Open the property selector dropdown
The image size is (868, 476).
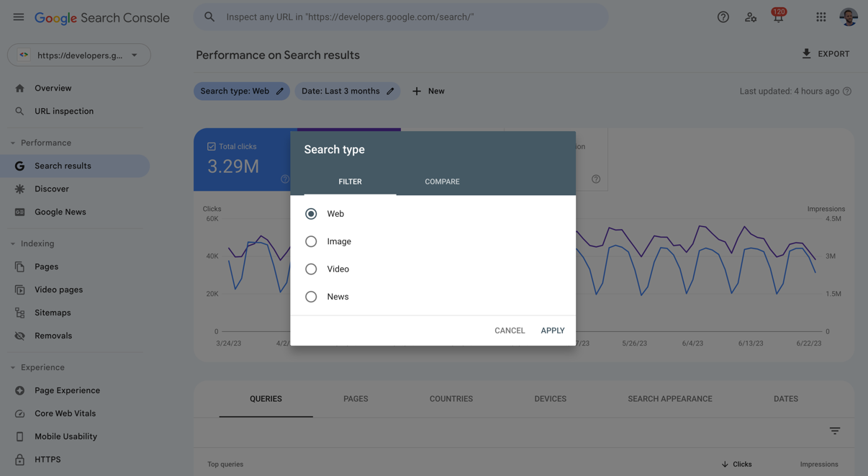click(79, 55)
